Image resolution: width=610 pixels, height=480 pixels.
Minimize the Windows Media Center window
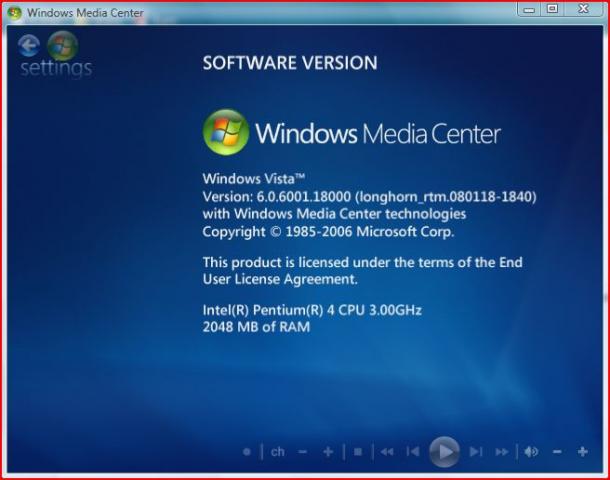[x=529, y=9]
